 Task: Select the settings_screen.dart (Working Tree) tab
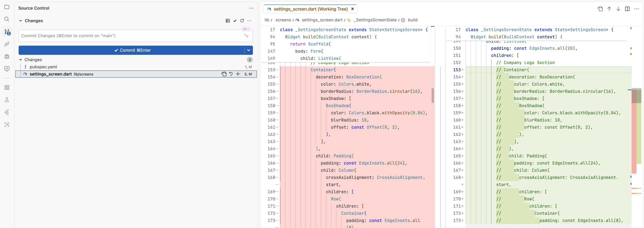tap(310, 9)
